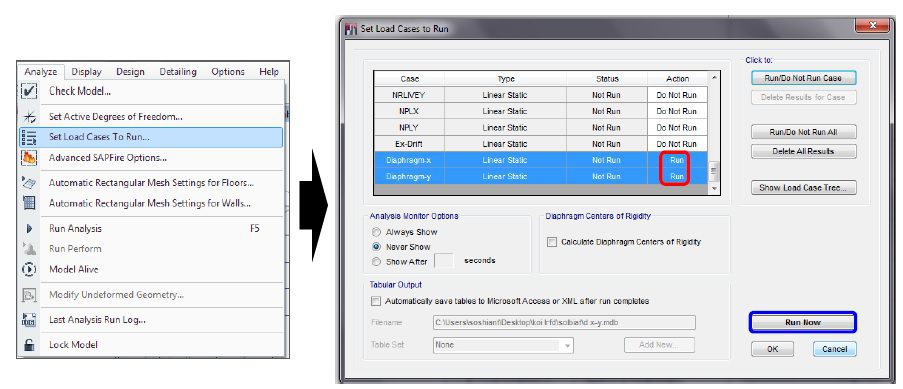
Task: Click scroll down arrow of load case table
Action: [714, 188]
